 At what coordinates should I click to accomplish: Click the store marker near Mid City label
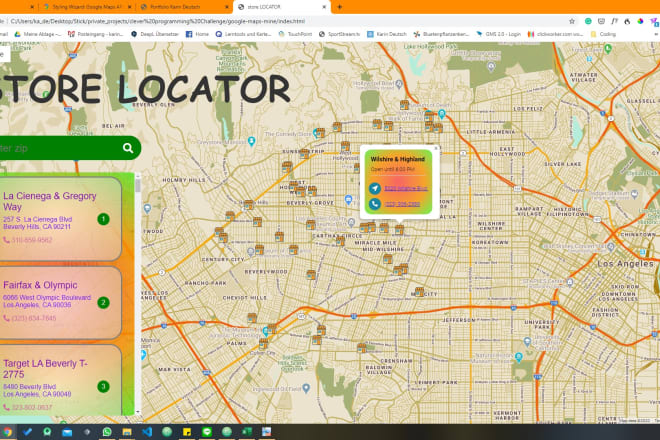(x=419, y=292)
